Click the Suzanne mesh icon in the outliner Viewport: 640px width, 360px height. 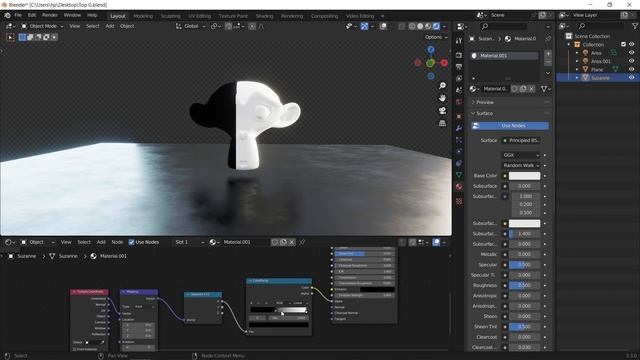tap(585, 78)
